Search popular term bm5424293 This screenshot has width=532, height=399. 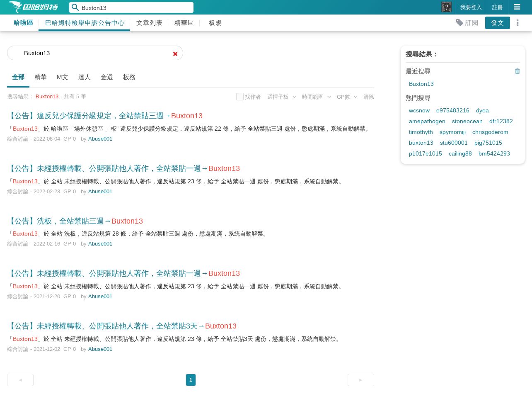tap(494, 153)
